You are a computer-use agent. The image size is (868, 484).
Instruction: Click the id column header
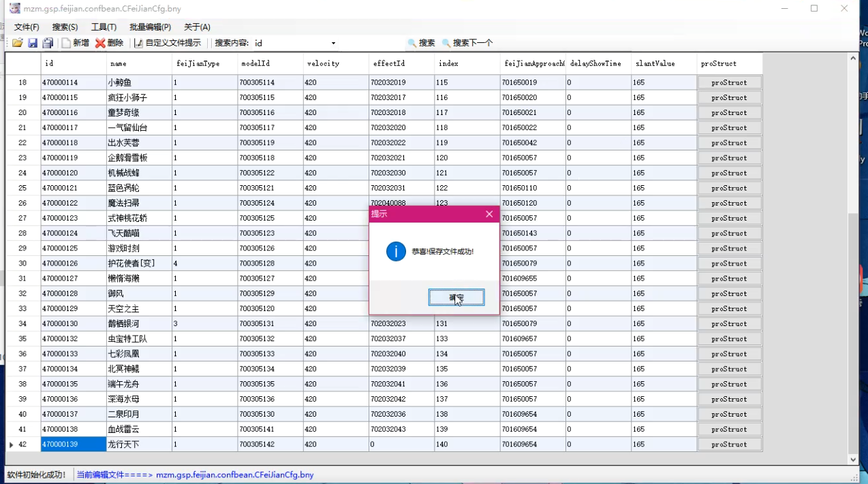click(74, 63)
